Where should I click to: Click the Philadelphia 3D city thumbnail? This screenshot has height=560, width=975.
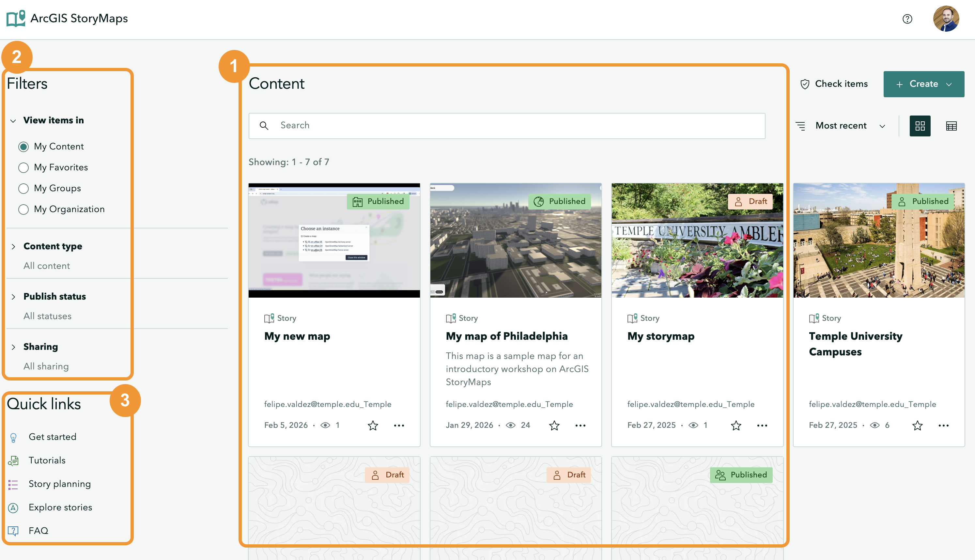pyautogui.click(x=516, y=241)
